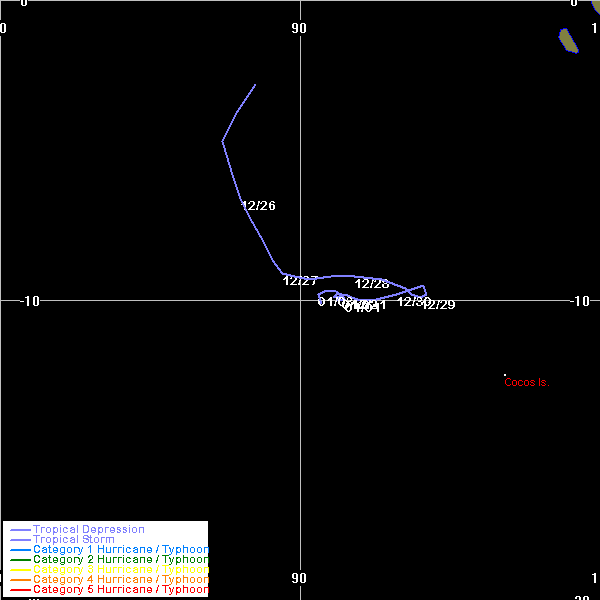Click the olive island in top-right corner
The height and width of the screenshot is (600, 600).
pyautogui.click(x=569, y=41)
